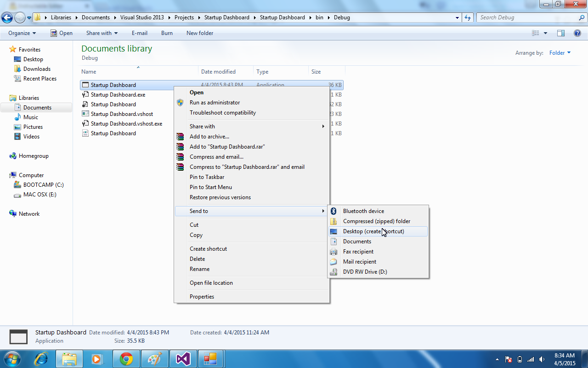The height and width of the screenshot is (368, 588).
Task: Click the Forward navigation arrow
Action: [x=20, y=18]
